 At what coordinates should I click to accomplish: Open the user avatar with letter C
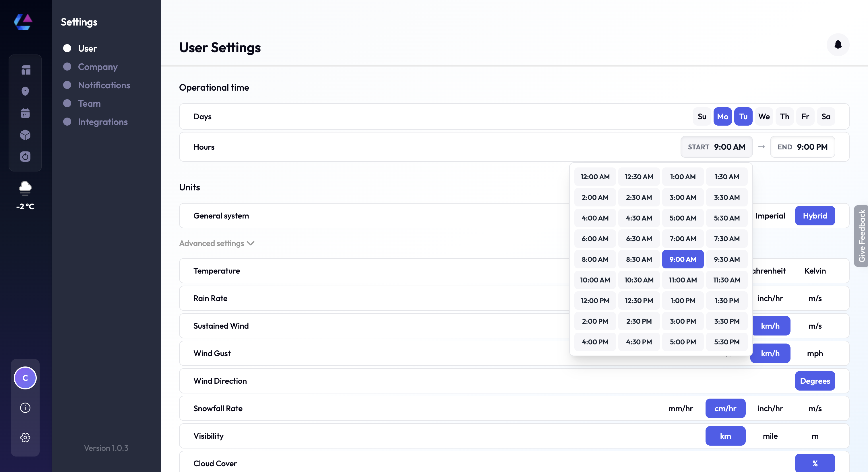pyautogui.click(x=25, y=378)
